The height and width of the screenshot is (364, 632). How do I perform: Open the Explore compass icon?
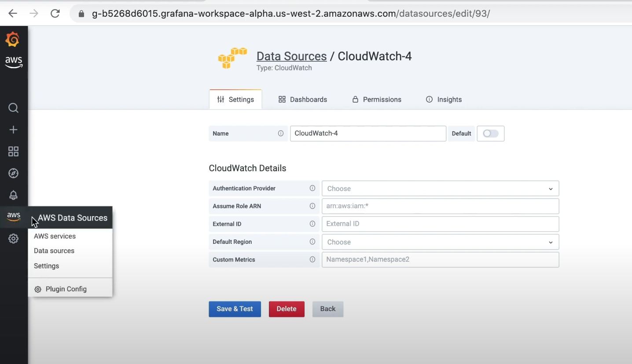14,173
